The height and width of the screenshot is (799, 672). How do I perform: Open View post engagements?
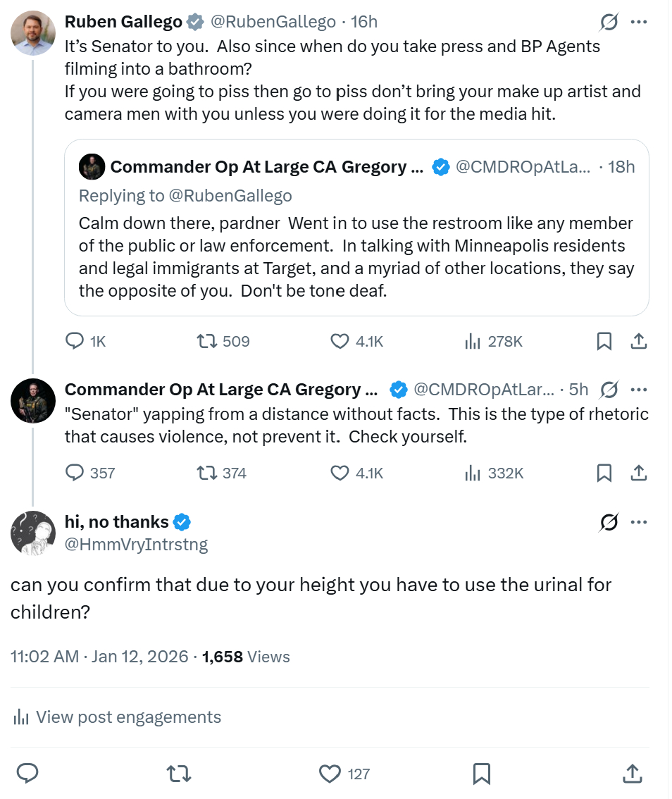(117, 717)
